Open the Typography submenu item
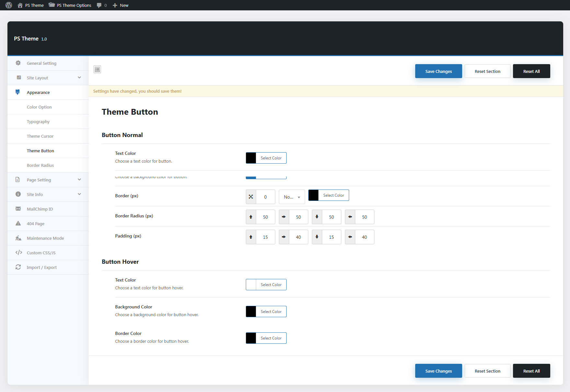The image size is (570, 392). pos(38,122)
